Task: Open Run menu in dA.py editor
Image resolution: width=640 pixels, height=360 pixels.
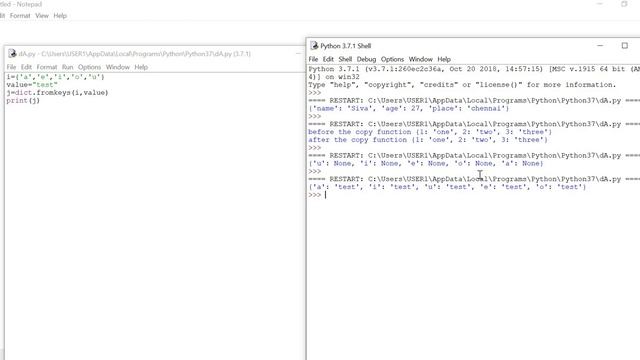Action: pos(67,67)
